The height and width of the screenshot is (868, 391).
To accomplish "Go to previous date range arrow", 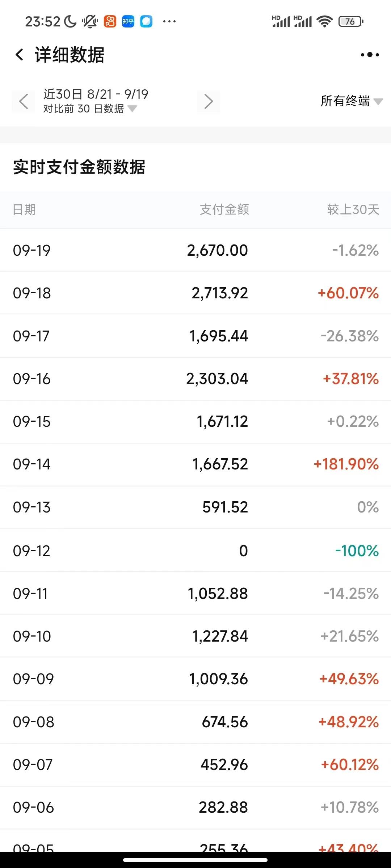I will pyautogui.click(x=24, y=101).
